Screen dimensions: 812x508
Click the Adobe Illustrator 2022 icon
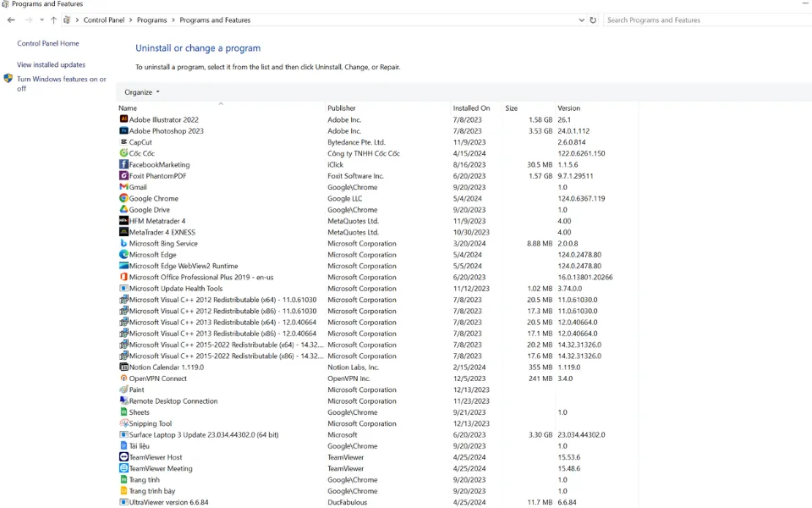point(123,119)
